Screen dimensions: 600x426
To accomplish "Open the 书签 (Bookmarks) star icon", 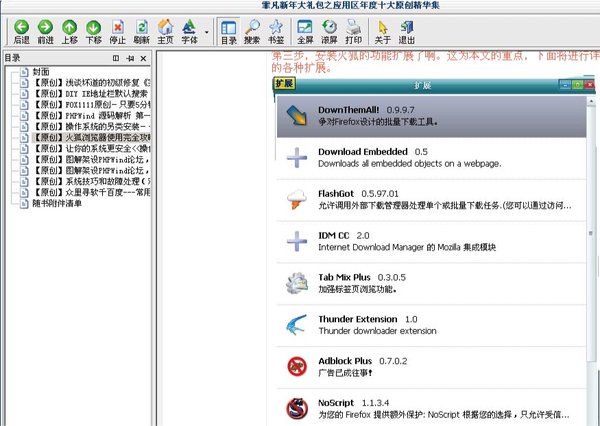I will (x=276, y=30).
